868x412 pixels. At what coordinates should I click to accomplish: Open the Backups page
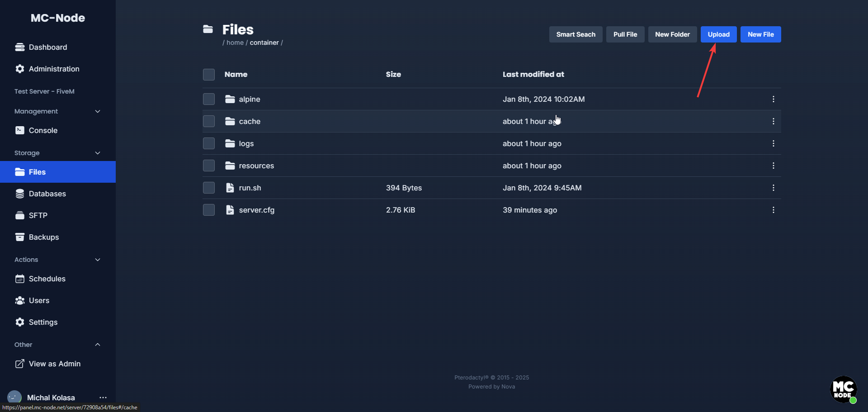click(x=58, y=237)
